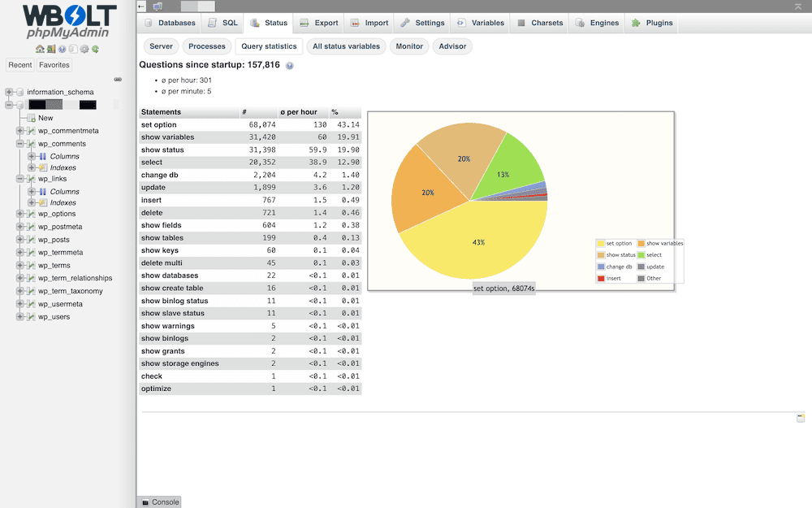
Task: Click the green reload navigation icon
Action: point(95,50)
